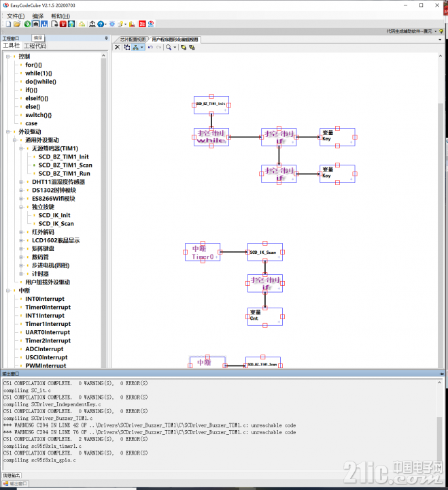Switch to the 芯片配置视图 tab

point(133,39)
